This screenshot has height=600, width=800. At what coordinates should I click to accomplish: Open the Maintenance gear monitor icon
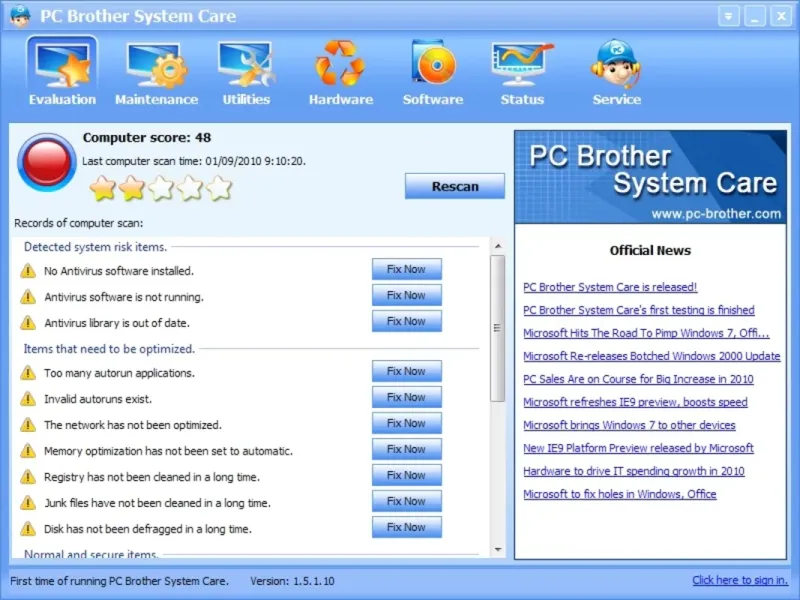pyautogui.click(x=157, y=65)
